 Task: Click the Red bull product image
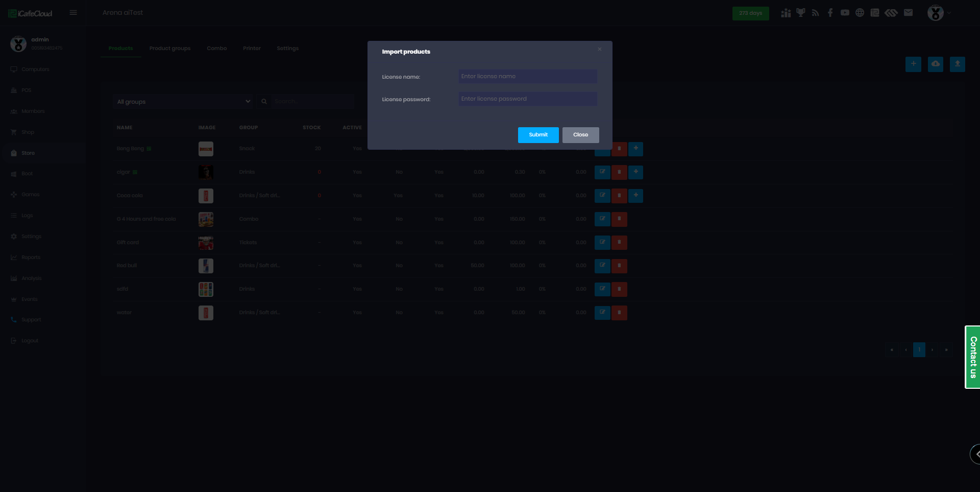coord(206,266)
